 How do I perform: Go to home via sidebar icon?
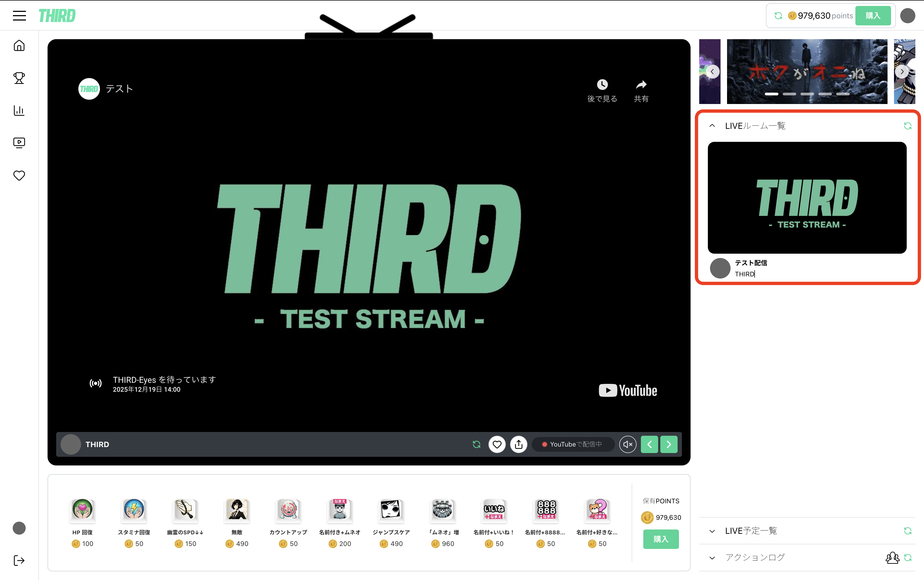click(19, 46)
